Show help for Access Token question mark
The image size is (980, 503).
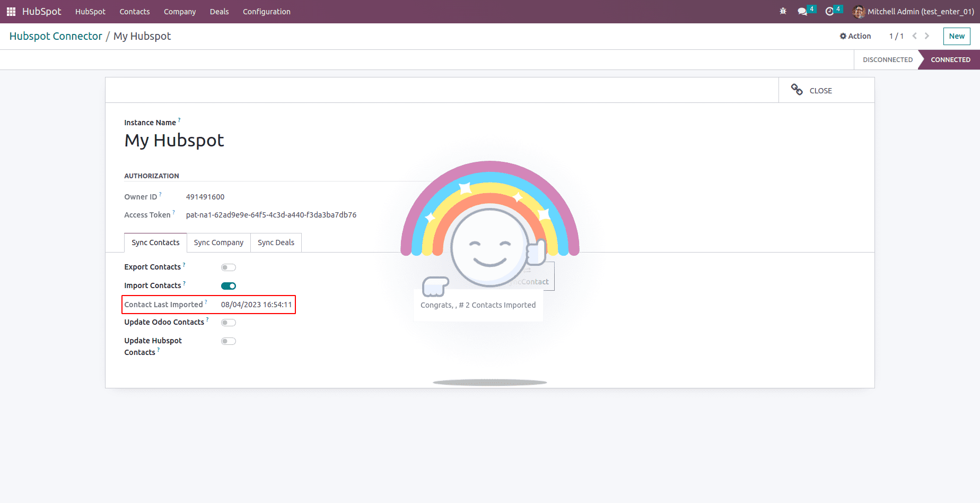(x=174, y=212)
